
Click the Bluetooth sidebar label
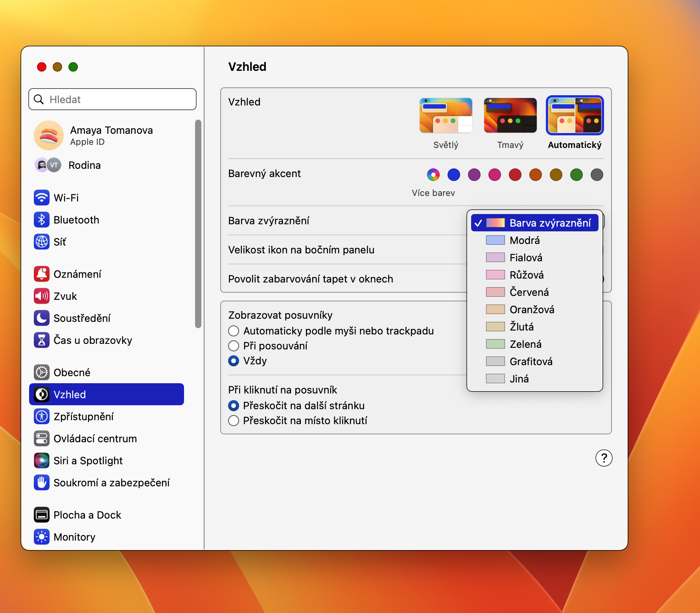pyautogui.click(x=76, y=220)
